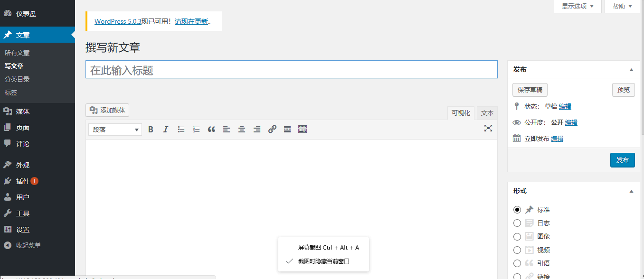Switch to the 文本 editor tab
Viewport: 644px width, 279px height.
pos(487,113)
